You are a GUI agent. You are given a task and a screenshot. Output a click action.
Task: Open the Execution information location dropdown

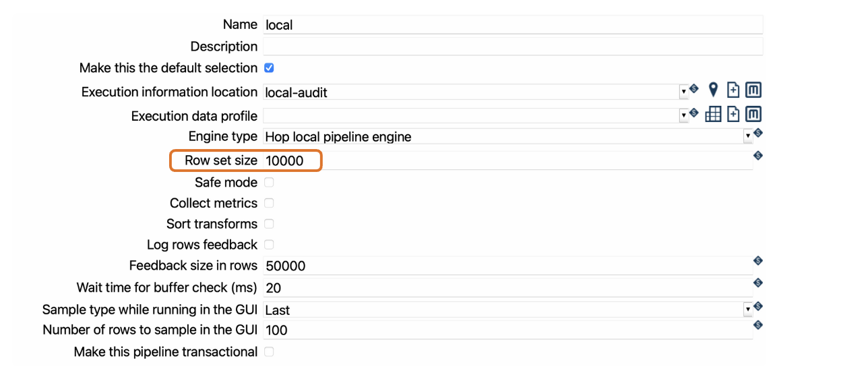pyautogui.click(x=683, y=92)
